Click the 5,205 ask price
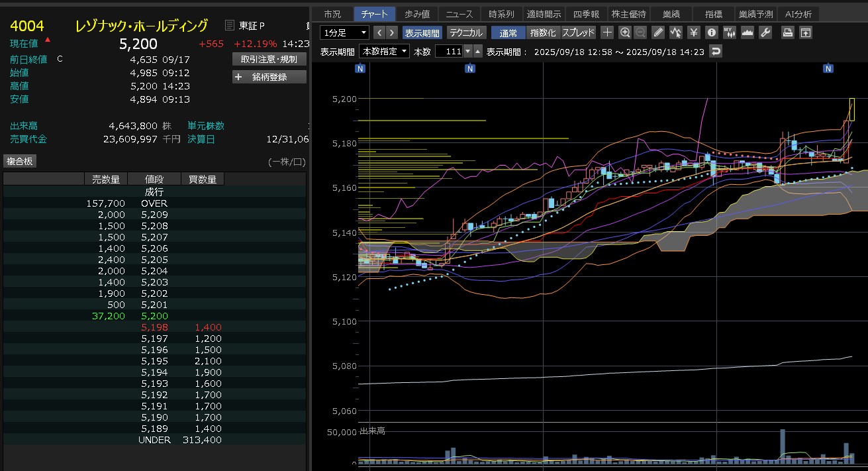The height and width of the screenshot is (471, 868). pyautogui.click(x=154, y=260)
